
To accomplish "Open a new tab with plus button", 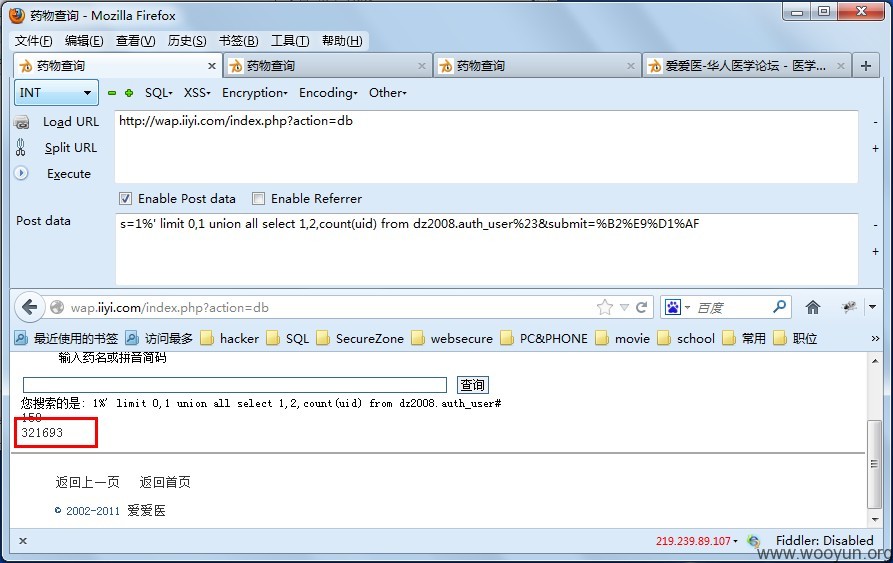I will tap(866, 66).
